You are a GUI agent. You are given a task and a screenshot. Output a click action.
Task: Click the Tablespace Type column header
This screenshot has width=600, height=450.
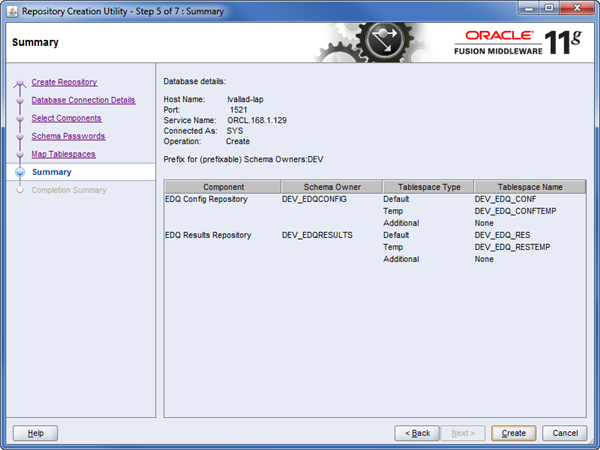click(429, 187)
